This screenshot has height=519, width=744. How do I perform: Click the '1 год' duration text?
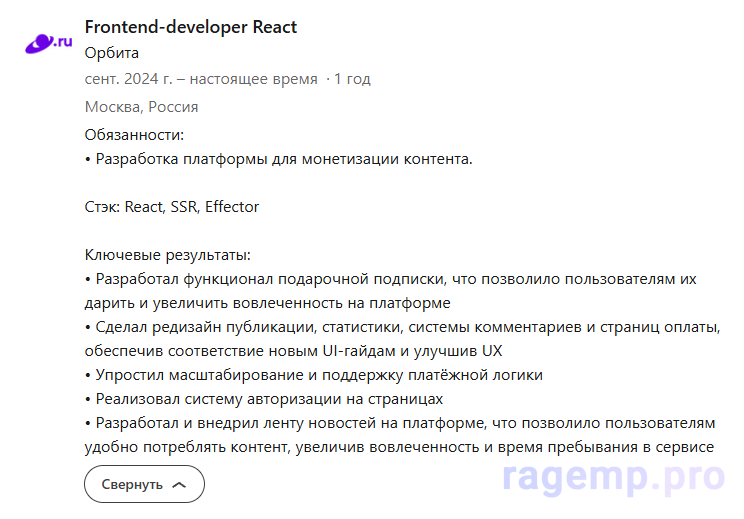click(352, 79)
